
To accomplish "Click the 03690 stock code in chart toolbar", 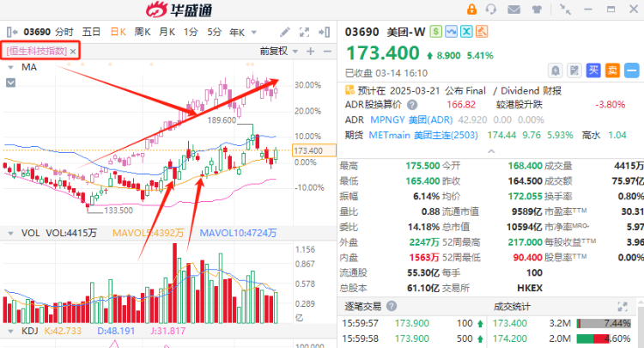I will pos(37,32).
